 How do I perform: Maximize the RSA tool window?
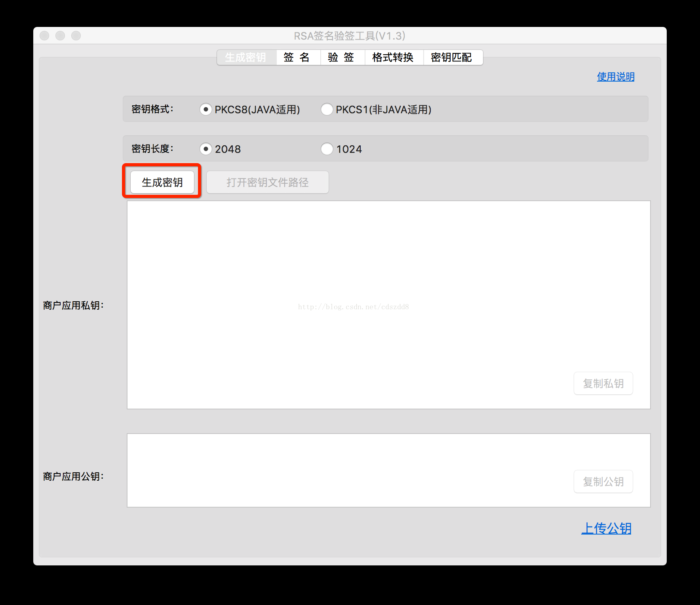pos(76,36)
